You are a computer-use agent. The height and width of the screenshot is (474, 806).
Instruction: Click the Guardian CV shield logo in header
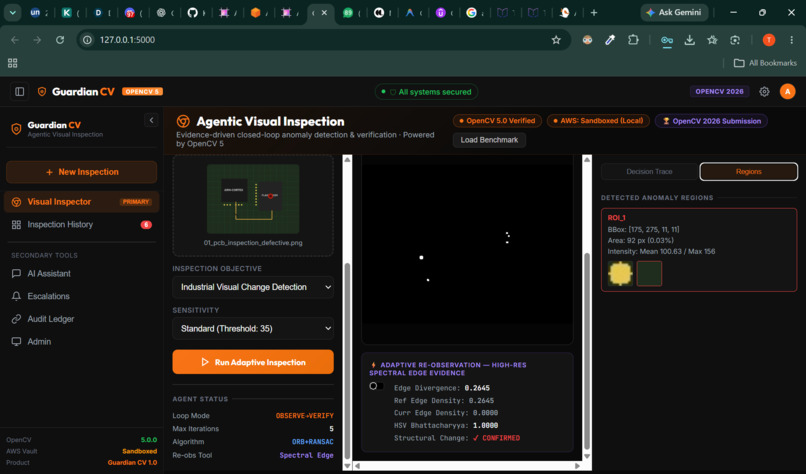(42, 92)
